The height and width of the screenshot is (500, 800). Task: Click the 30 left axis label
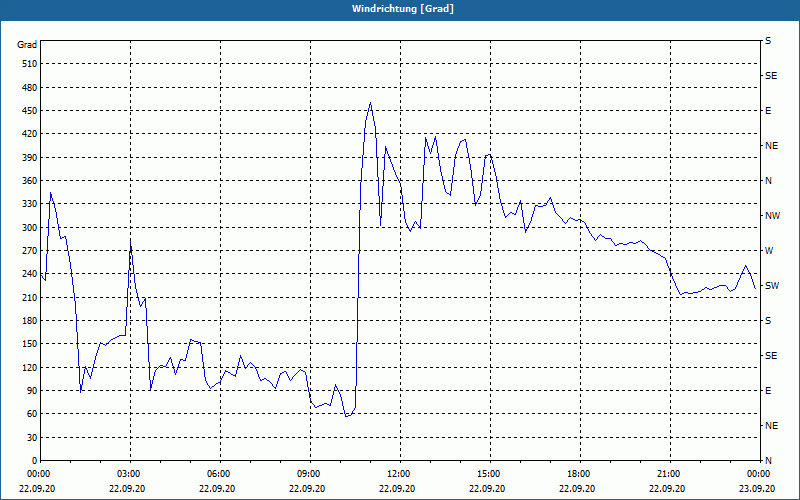click(x=32, y=437)
